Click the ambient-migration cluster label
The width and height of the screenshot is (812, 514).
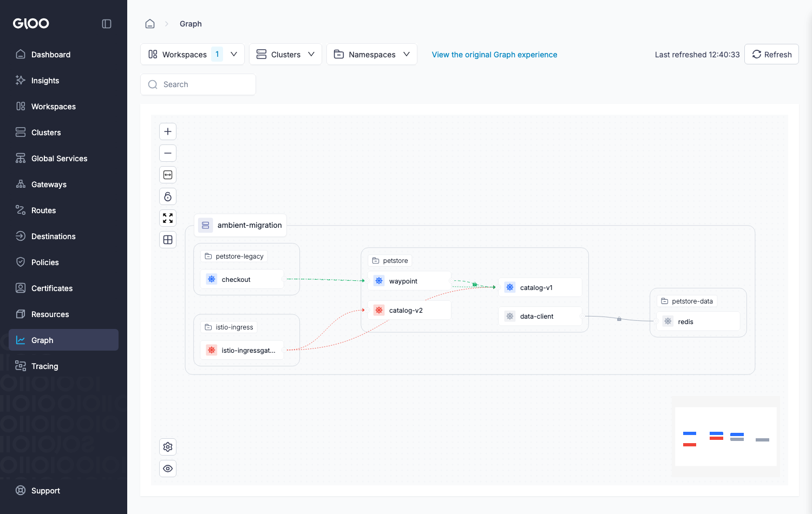(x=240, y=225)
